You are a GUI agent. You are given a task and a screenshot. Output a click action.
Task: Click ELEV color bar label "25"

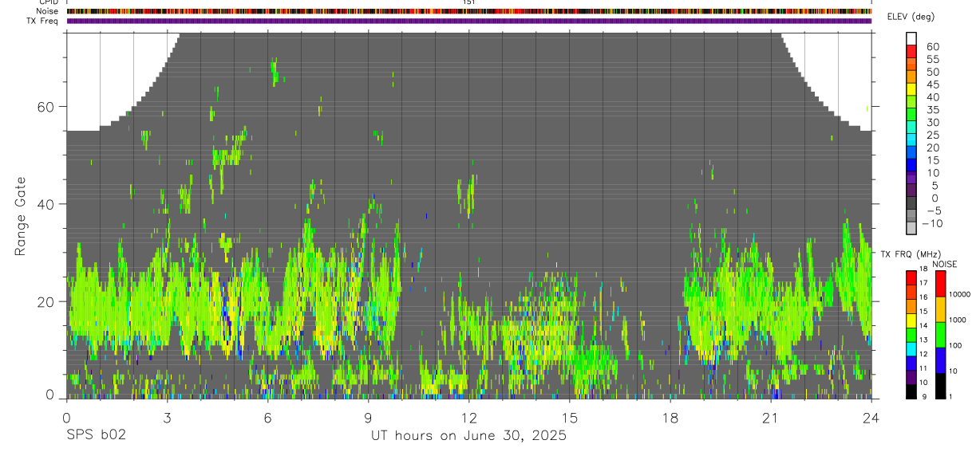[x=932, y=136]
